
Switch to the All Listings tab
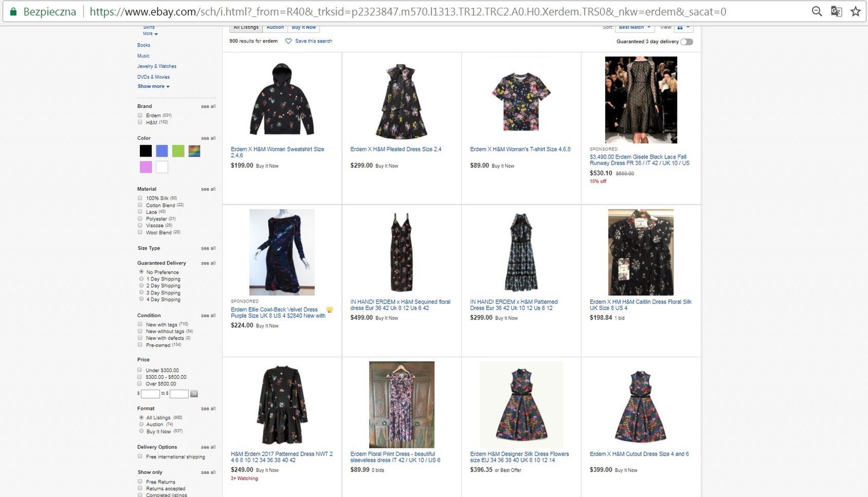246,28
